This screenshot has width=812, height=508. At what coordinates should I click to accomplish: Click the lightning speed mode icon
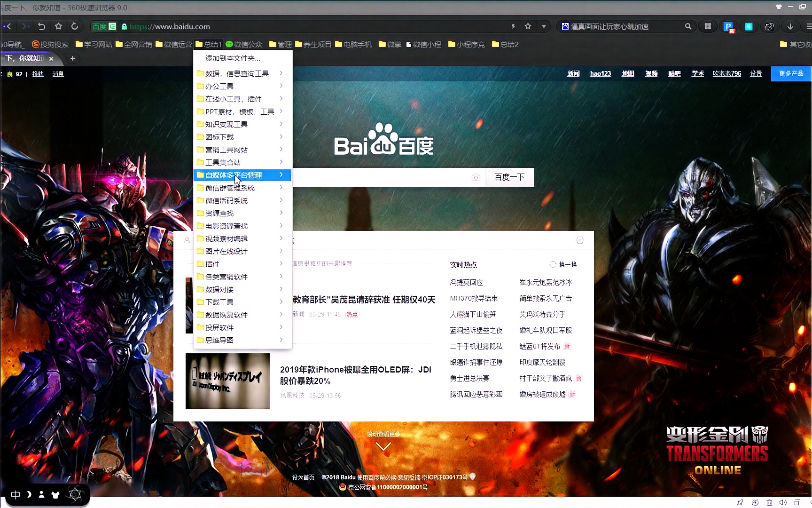coord(513,26)
